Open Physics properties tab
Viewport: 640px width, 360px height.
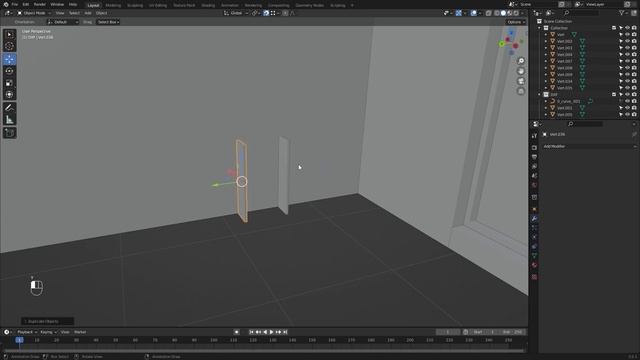(534, 237)
